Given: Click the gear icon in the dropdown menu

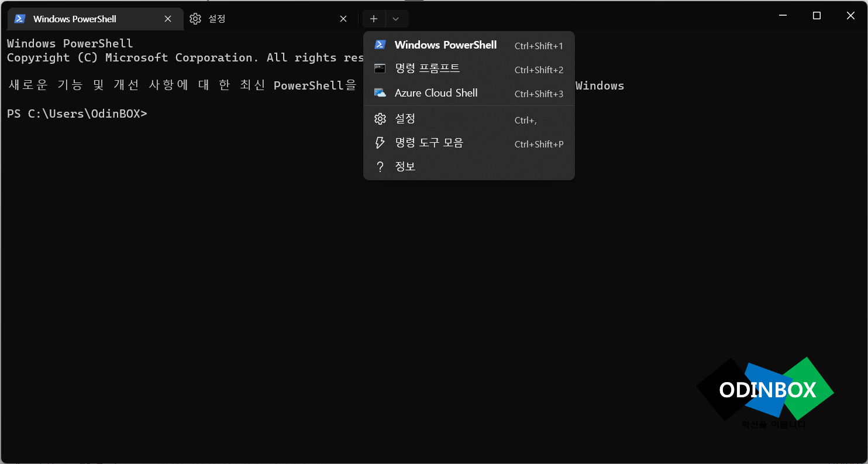Looking at the screenshot, I should [x=380, y=119].
